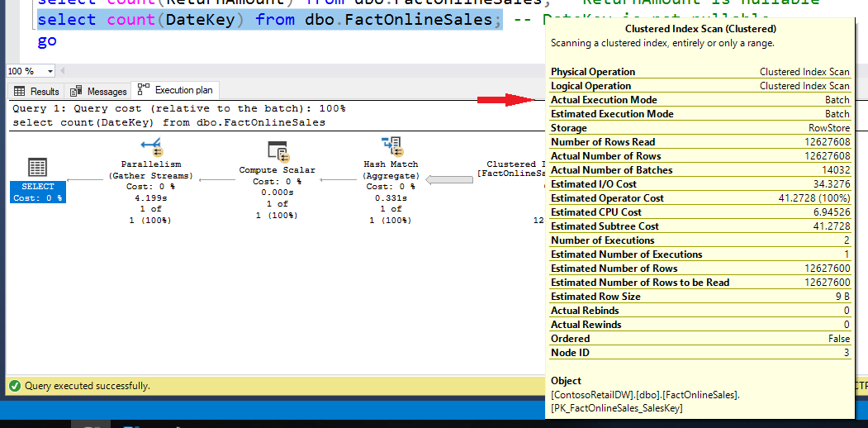
Task: Select the Execution plan tab
Action: pyautogui.click(x=176, y=90)
